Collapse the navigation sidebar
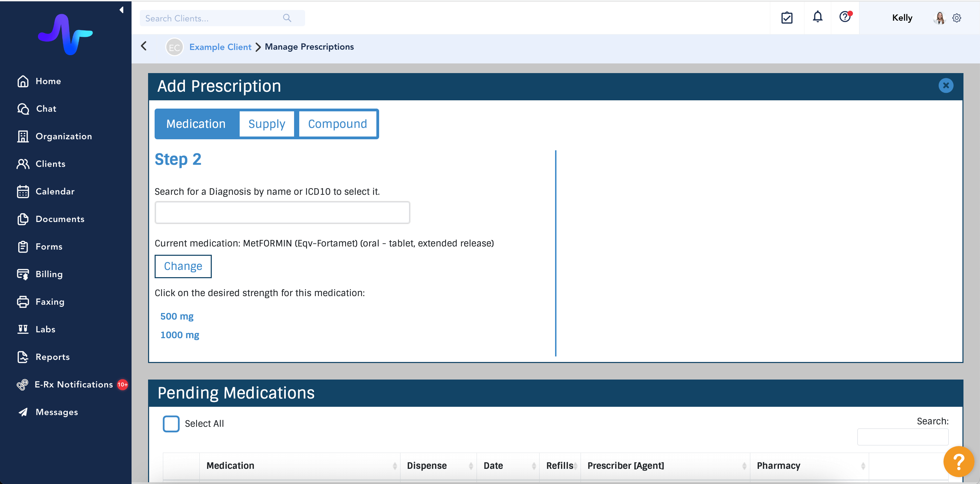 coord(121,10)
